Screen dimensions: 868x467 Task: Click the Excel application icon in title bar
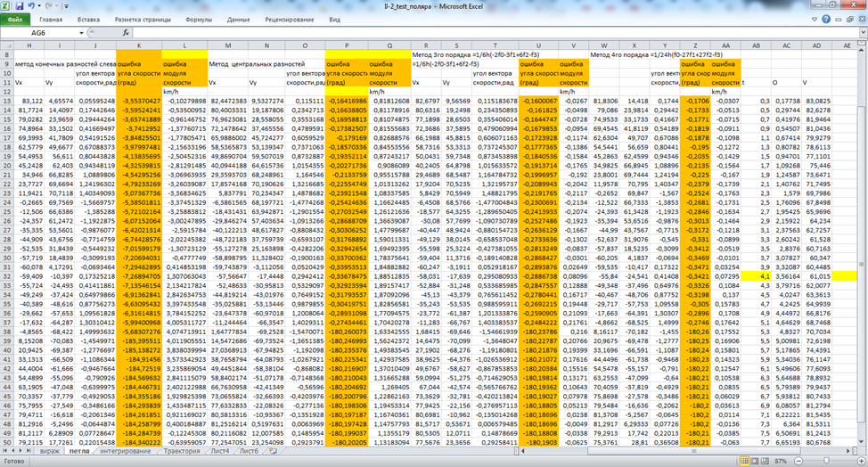click(x=6, y=5)
